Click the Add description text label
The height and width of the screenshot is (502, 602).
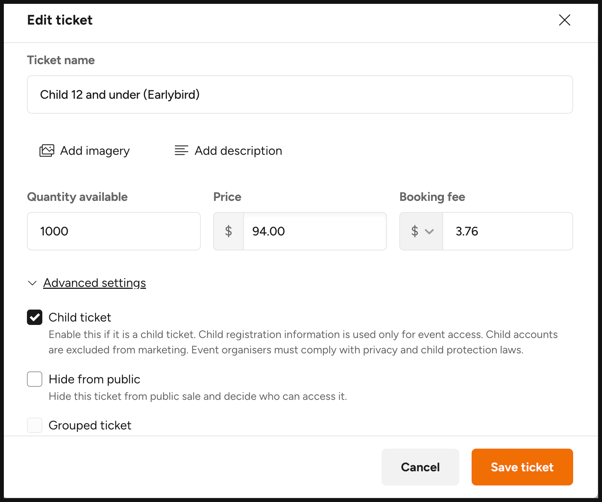pos(238,151)
